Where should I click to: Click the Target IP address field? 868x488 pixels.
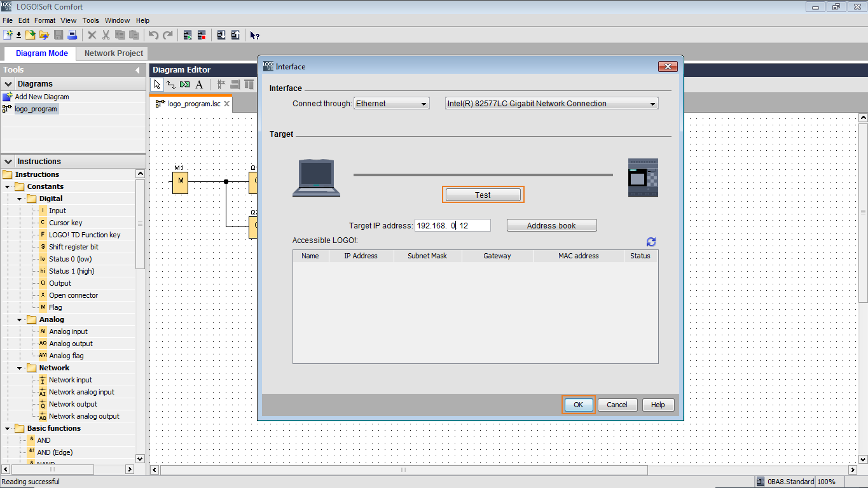coord(452,226)
